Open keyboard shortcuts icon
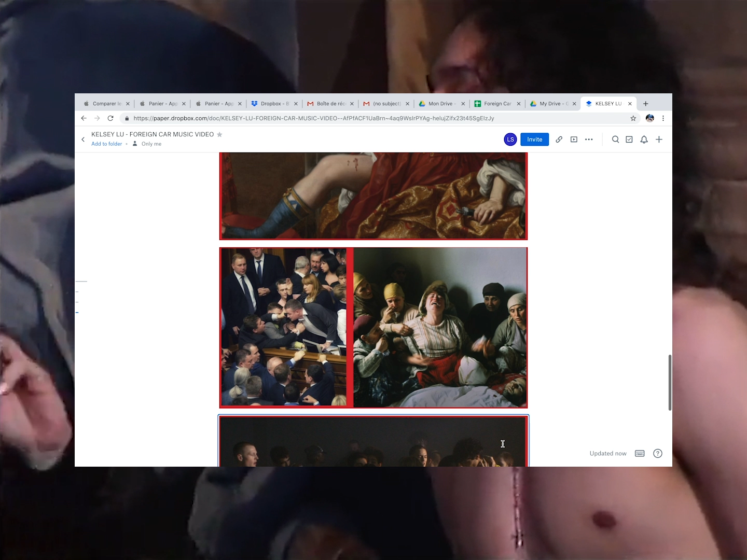The height and width of the screenshot is (560, 747). point(640,453)
